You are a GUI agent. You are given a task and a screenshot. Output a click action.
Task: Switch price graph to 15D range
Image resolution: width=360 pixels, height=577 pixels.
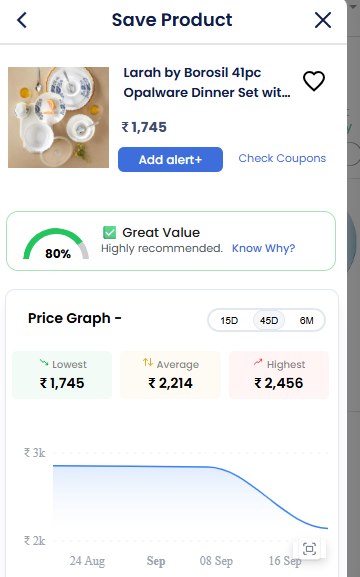tap(229, 321)
